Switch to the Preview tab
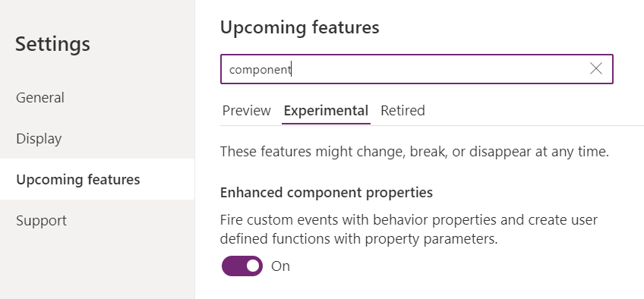The image size is (644, 299). click(246, 111)
